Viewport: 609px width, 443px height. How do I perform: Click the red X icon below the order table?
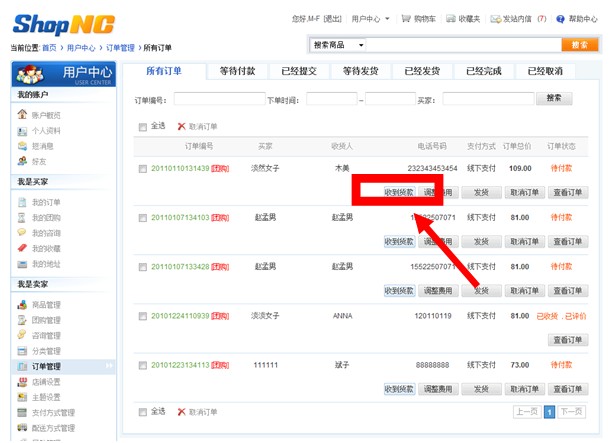(x=181, y=412)
